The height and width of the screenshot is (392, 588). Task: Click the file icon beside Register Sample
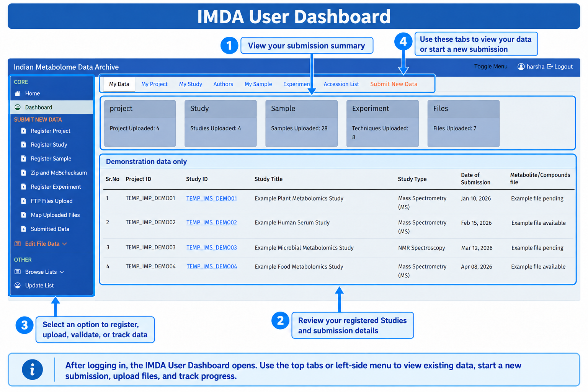[x=23, y=158]
